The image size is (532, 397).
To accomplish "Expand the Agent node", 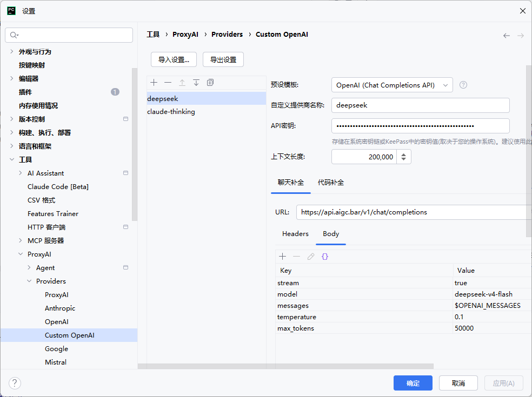I will pyautogui.click(x=29, y=267).
